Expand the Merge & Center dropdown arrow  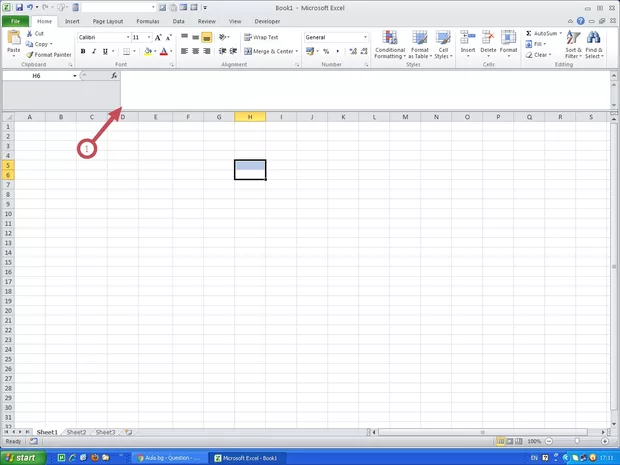(297, 51)
